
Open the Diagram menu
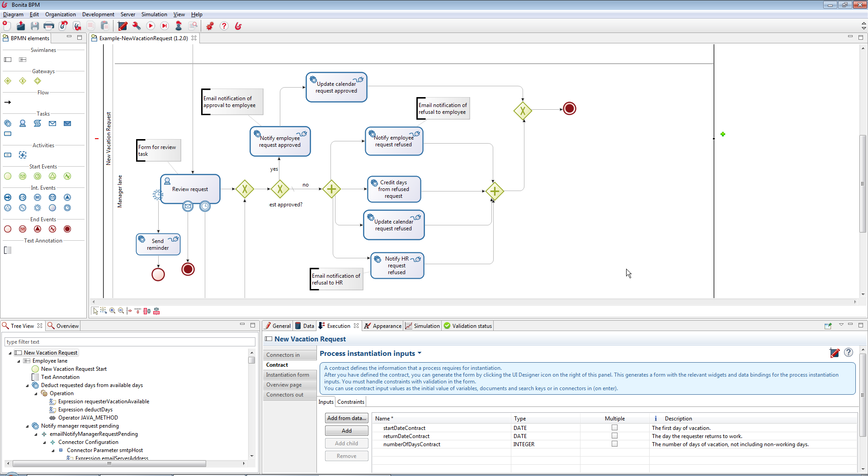click(13, 14)
